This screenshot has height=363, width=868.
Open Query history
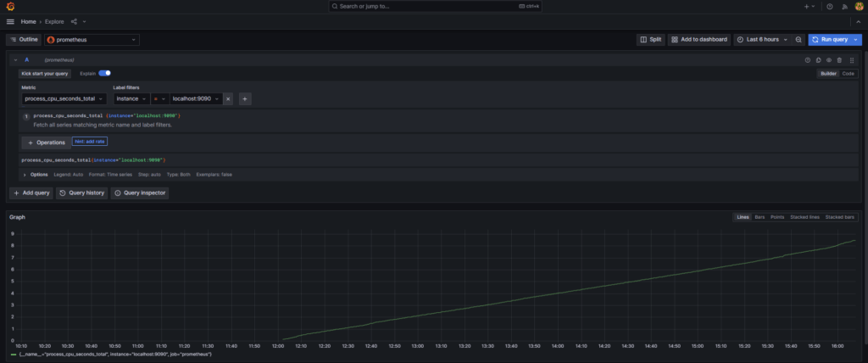82,193
